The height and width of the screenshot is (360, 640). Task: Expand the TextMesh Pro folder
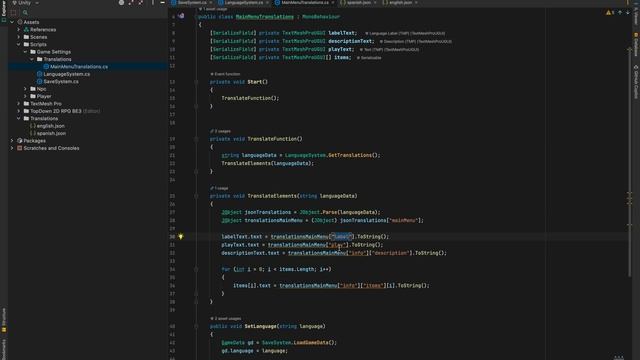pyautogui.click(x=18, y=104)
